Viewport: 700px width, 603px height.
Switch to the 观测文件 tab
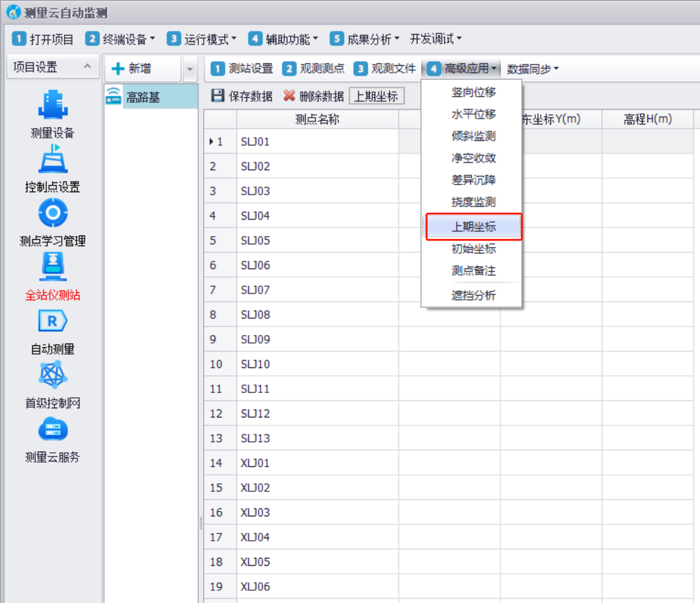click(x=386, y=69)
